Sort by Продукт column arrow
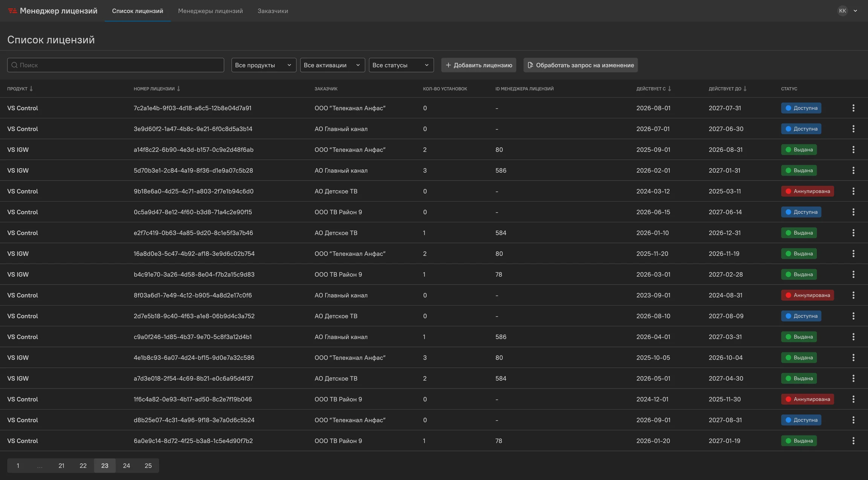The image size is (868, 480). (x=31, y=89)
